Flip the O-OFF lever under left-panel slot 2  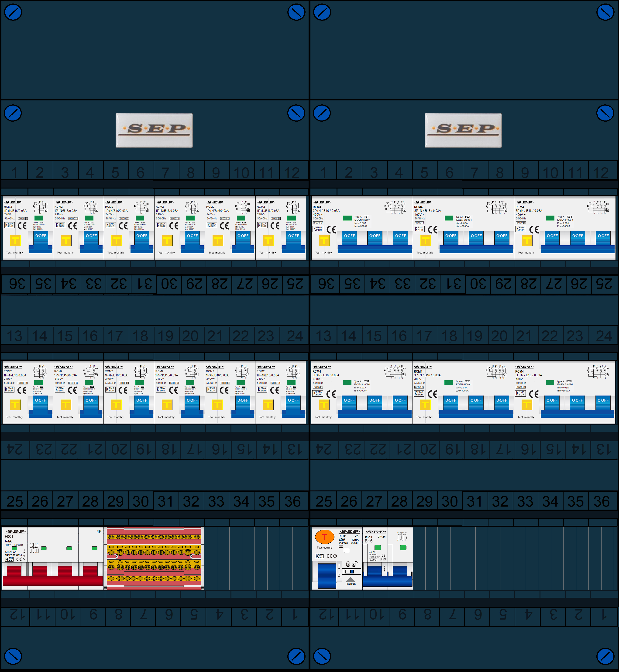[x=41, y=242]
